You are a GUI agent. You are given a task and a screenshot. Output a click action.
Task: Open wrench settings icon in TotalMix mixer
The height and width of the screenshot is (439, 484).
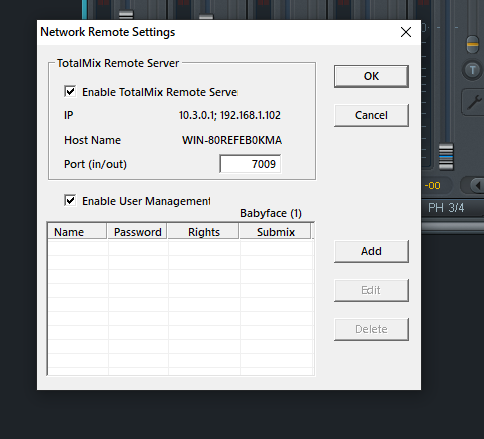click(x=473, y=102)
